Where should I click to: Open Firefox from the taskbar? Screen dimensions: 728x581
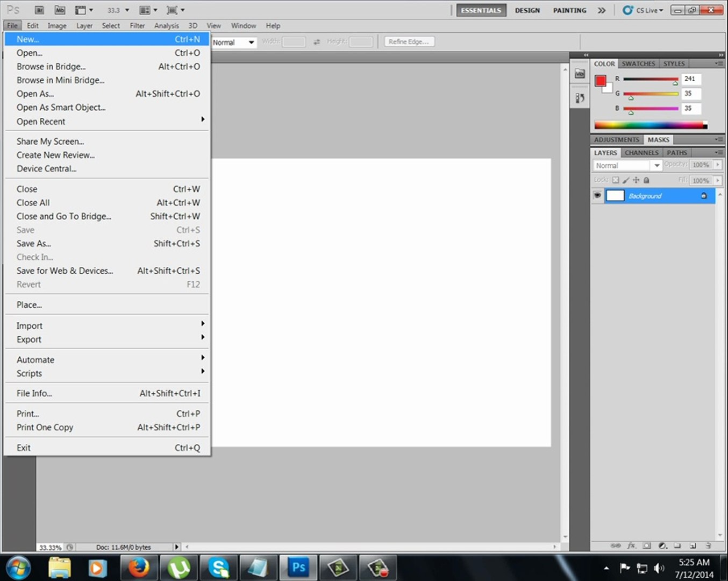tap(139, 568)
